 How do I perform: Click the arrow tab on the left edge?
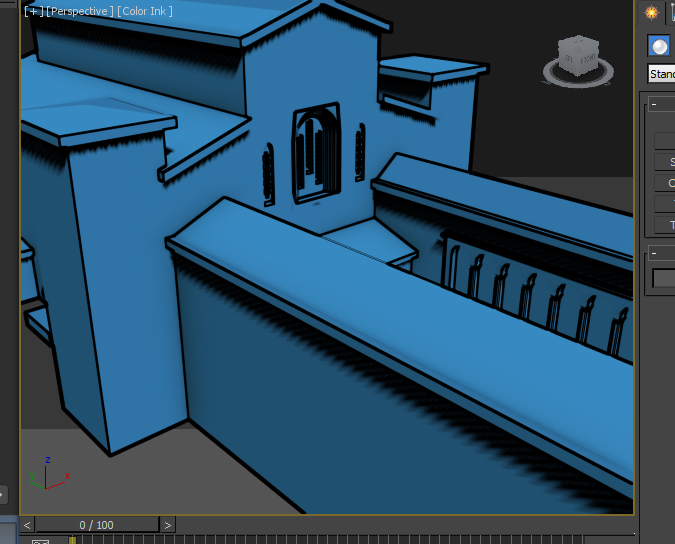tap(3, 494)
